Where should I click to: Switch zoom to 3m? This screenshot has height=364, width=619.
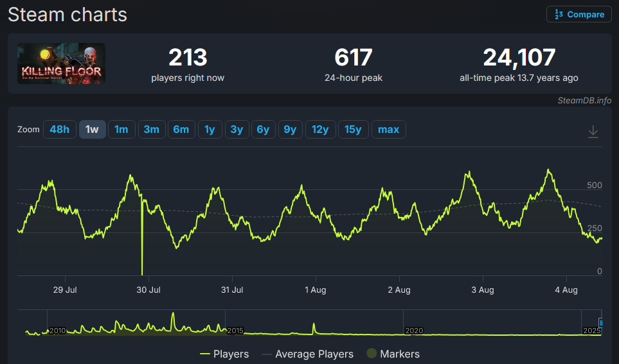[152, 129]
